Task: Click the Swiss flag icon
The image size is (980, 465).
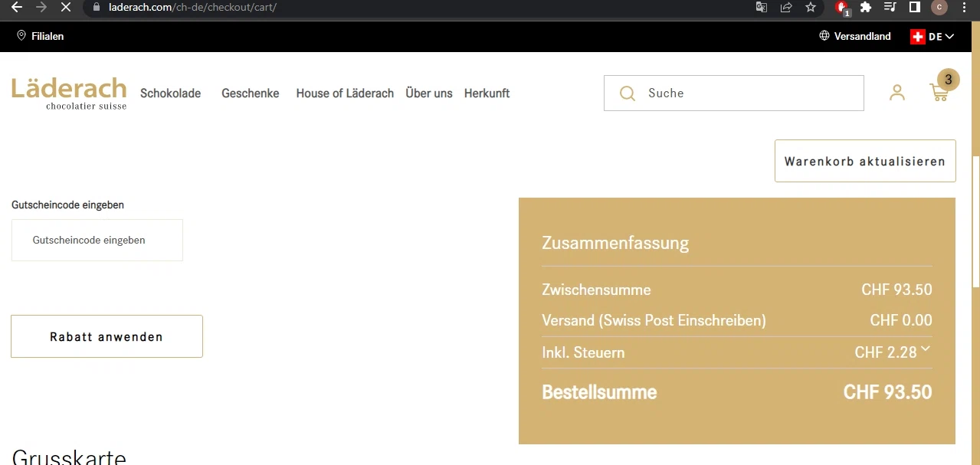Action: click(x=918, y=36)
